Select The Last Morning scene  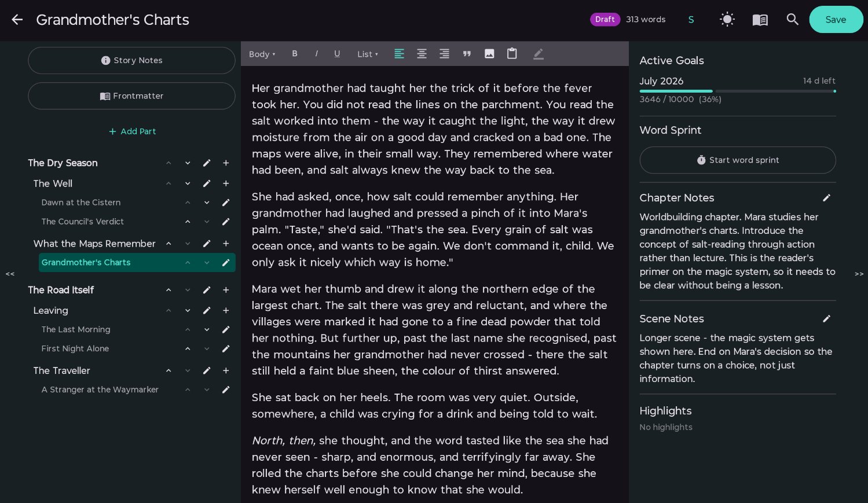pyautogui.click(x=76, y=329)
